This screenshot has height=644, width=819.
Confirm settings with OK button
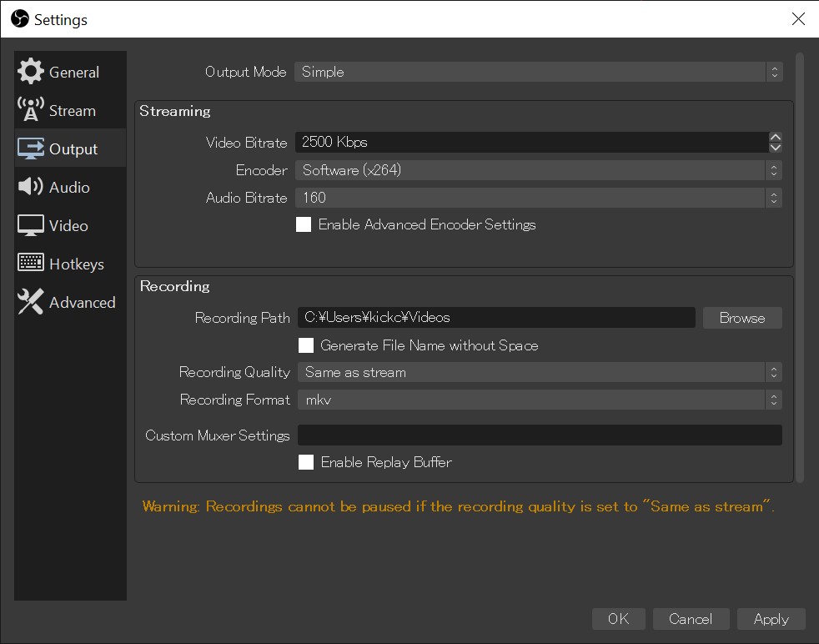pyautogui.click(x=619, y=619)
